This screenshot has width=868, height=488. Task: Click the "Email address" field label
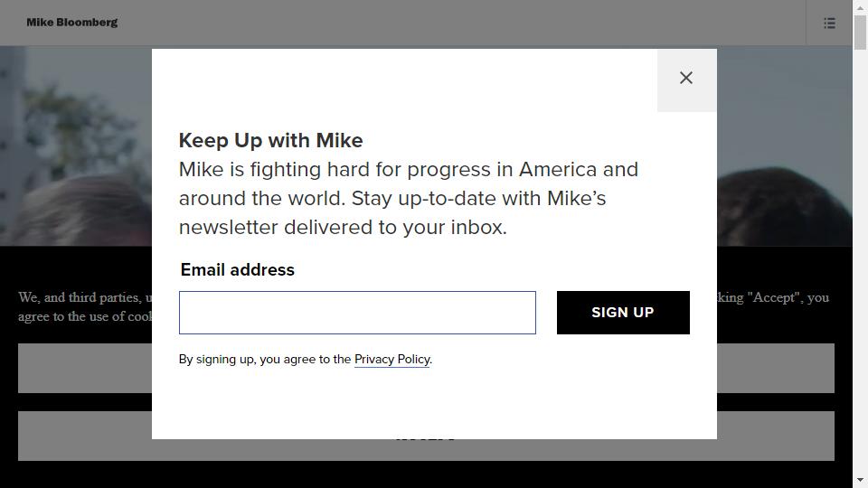(x=238, y=270)
